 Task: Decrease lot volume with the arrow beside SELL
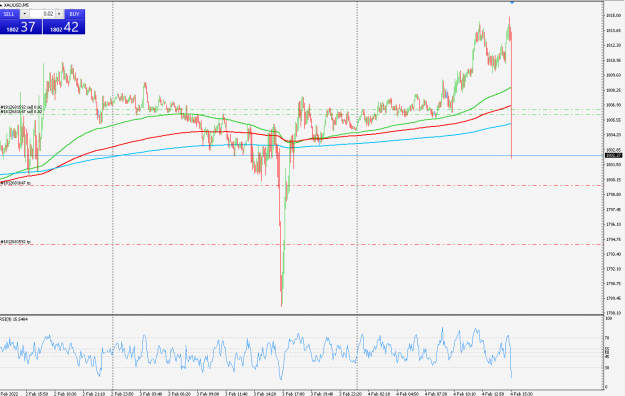coord(24,14)
